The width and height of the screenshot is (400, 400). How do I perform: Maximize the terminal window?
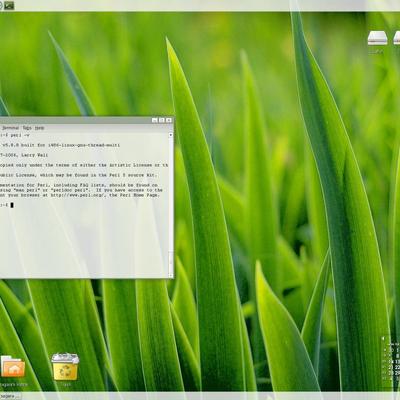[x=162, y=120]
